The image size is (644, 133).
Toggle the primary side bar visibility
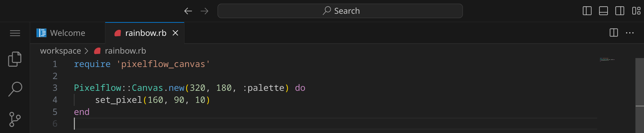[x=587, y=11]
